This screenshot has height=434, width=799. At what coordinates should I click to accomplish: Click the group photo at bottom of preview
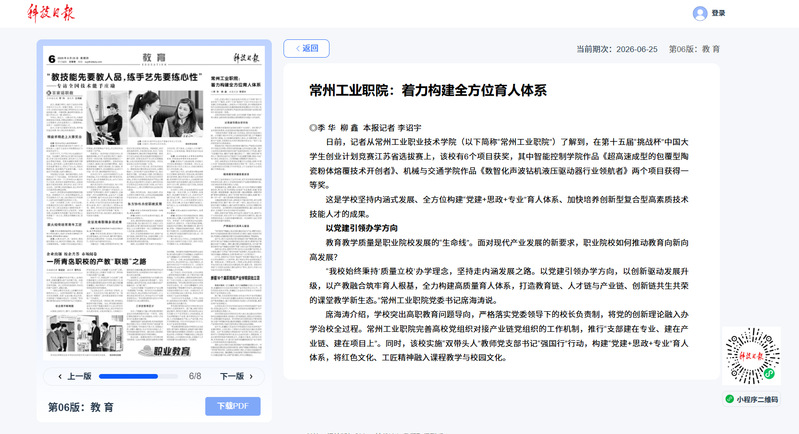tap(85, 334)
